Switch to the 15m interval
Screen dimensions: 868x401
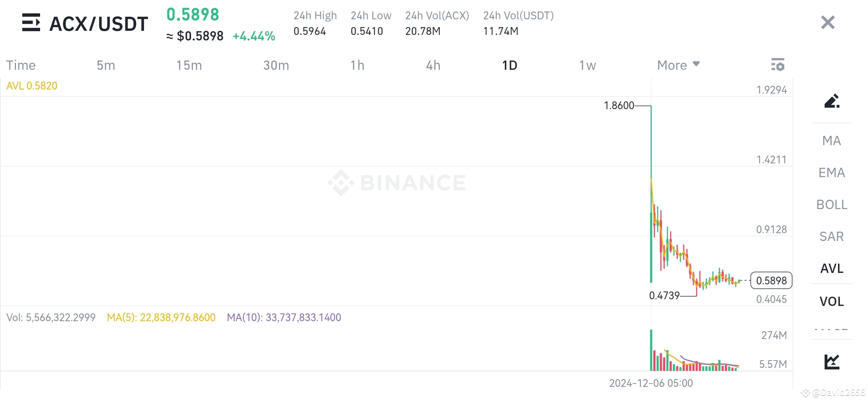point(189,65)
